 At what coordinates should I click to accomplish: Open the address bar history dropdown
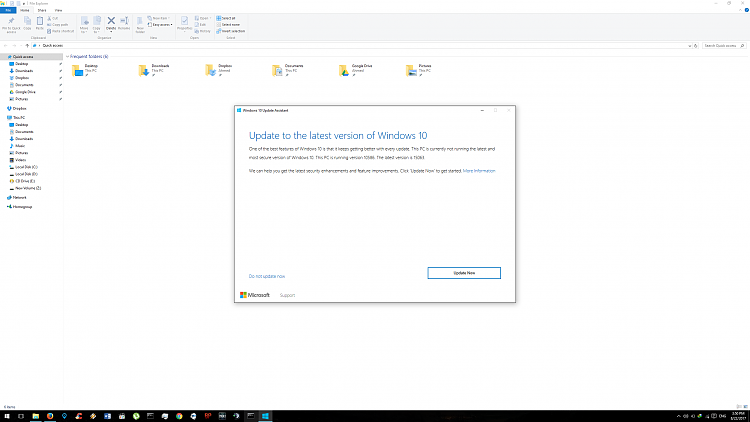tap(689, 45)
